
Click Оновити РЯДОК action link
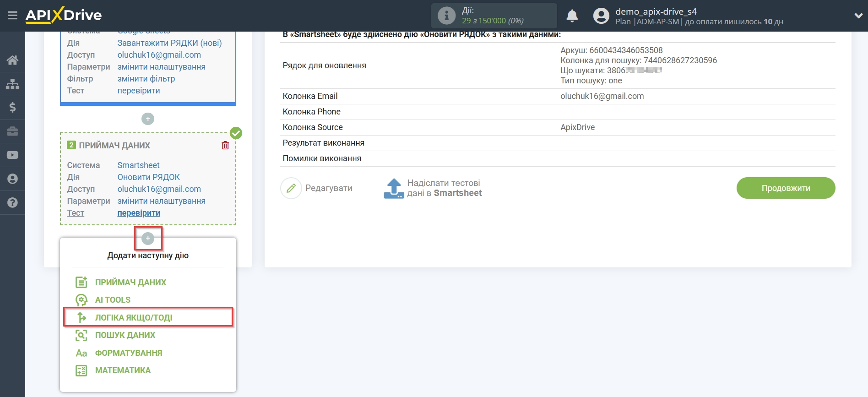tap(148, 177)
